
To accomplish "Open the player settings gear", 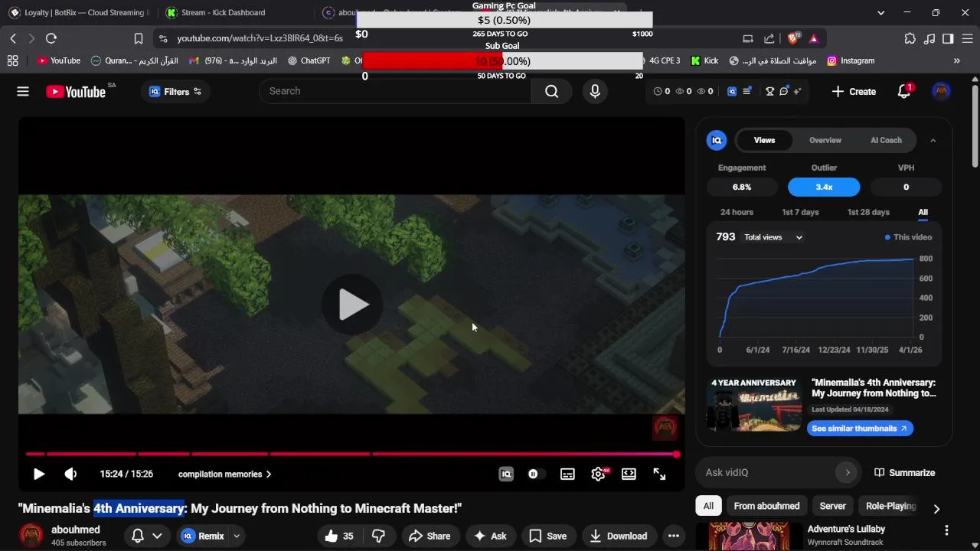I will click(599, 474).
